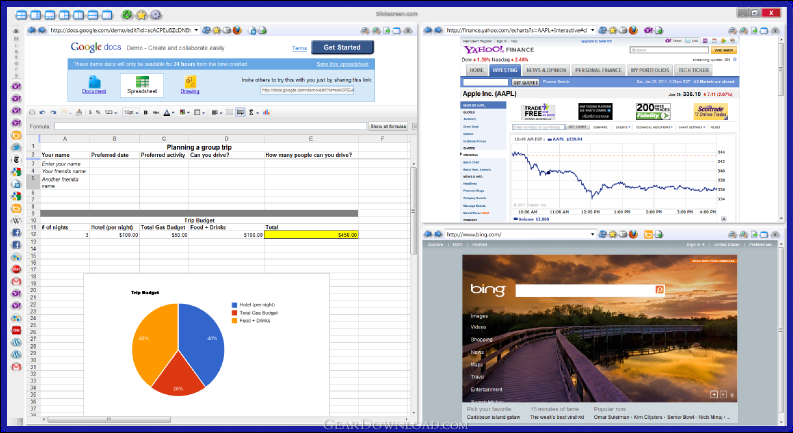Click the print icon in the spreadsheet toolbar
The image size is (793, 433).
[x=32, y=112]
